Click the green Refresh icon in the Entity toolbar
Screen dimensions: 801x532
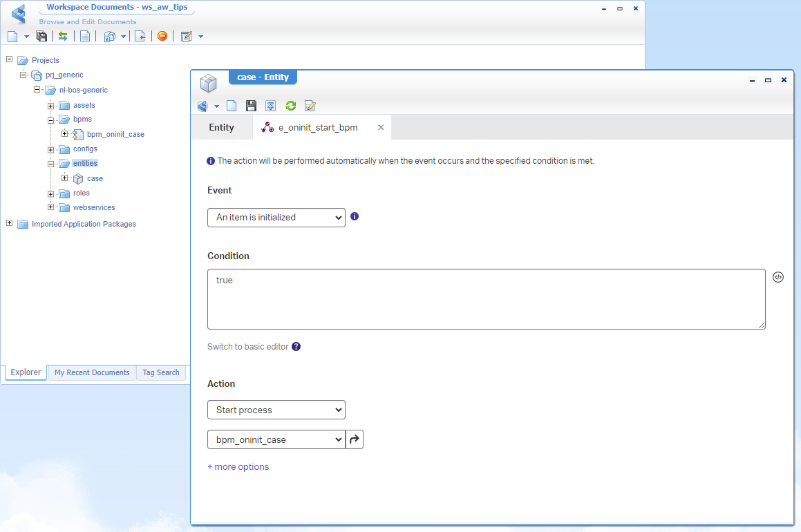(291, 106)
